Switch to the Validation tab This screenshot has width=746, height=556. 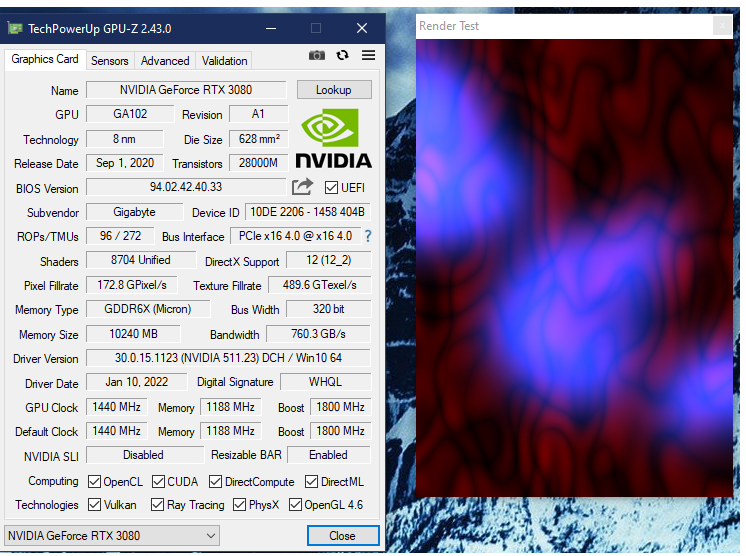tap(225, 61)
